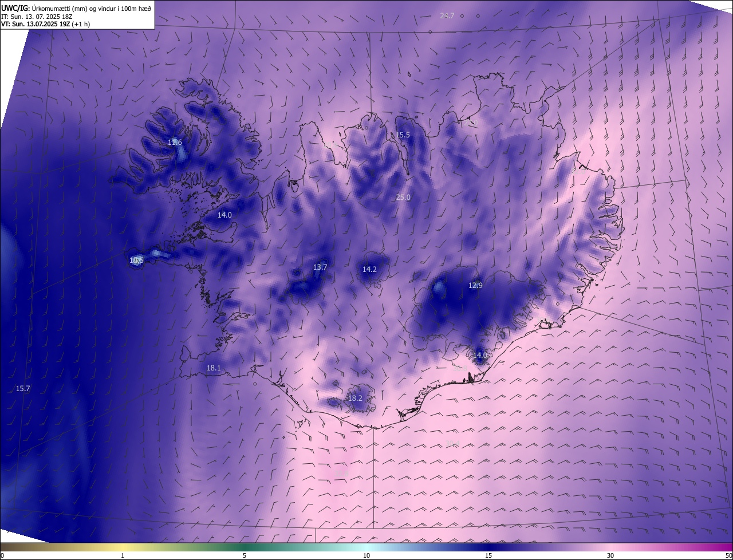Click the colorbar tick label '1'
This screenshot has height=560, width=733.
pyautogui.click(x=123, y=555)
